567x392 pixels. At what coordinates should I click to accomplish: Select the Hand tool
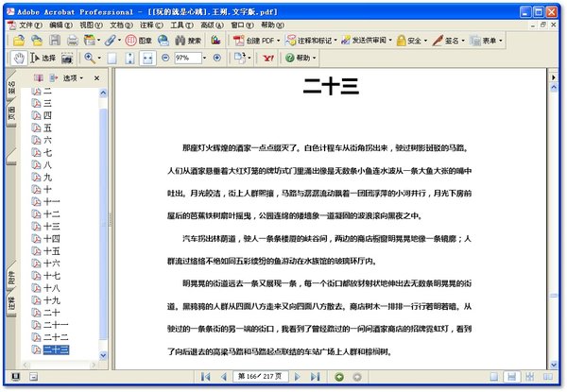pyautogui.click(x=19, y=58)
